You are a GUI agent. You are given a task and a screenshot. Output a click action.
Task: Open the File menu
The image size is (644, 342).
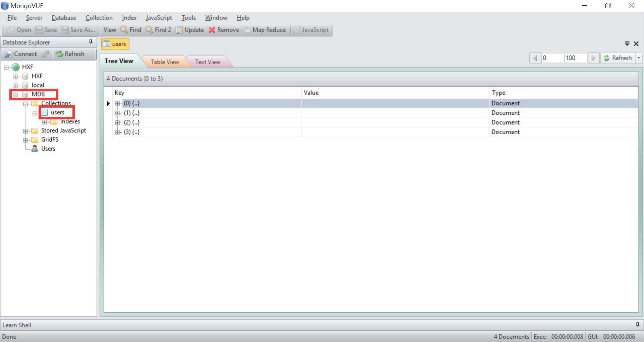[12, 18]
